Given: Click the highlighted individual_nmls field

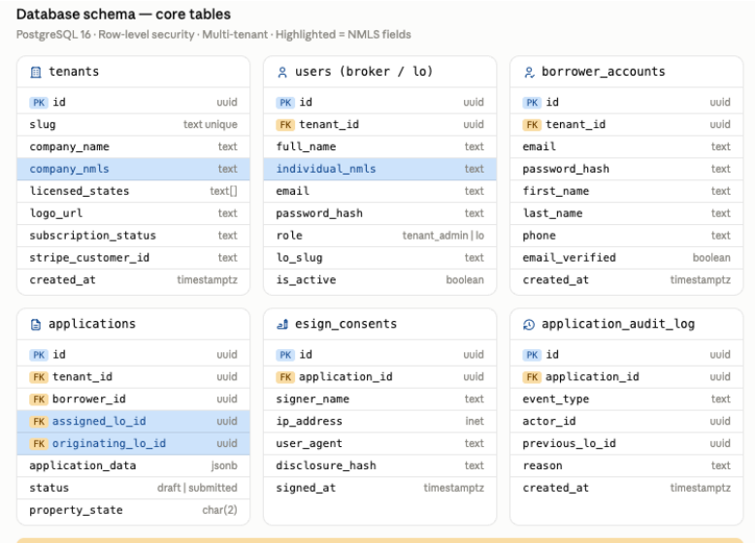Looking at the screenshot, I should pos(379,169).
